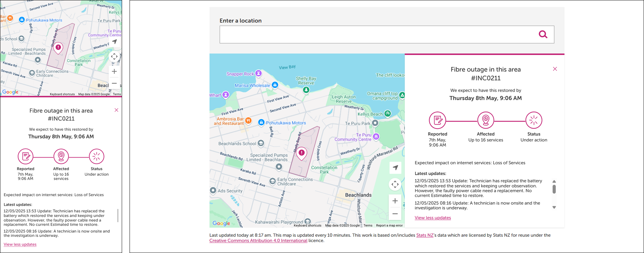Click the Enter a location input field
This screenshot has width=644, height=253.
(x=386, y=34)
